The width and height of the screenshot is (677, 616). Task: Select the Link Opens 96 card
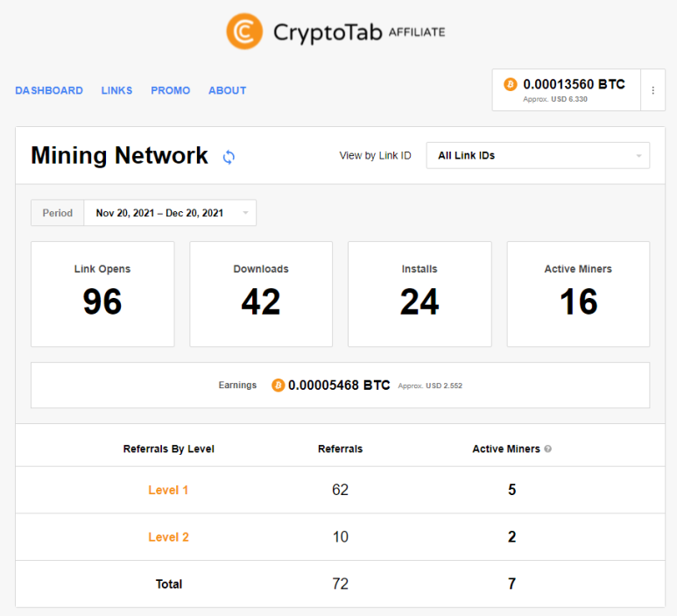(x=102, y=294)
